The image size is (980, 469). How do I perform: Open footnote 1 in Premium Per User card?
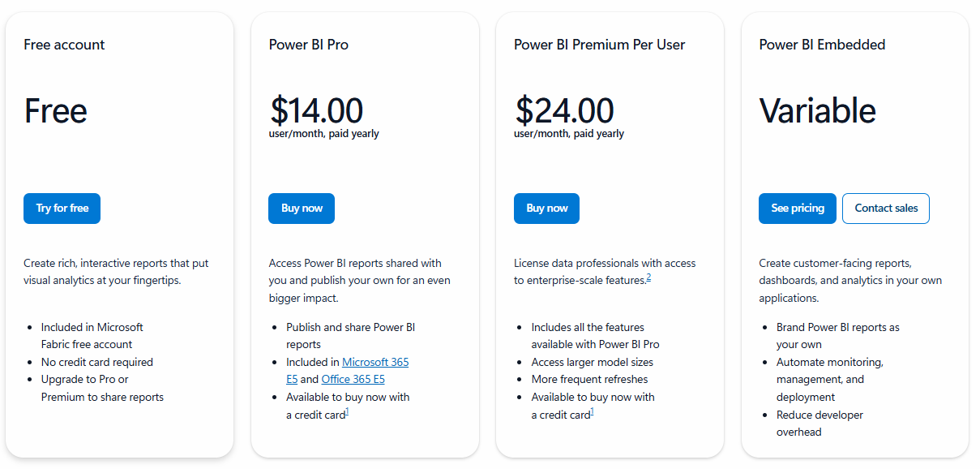[x=592, y=412]
